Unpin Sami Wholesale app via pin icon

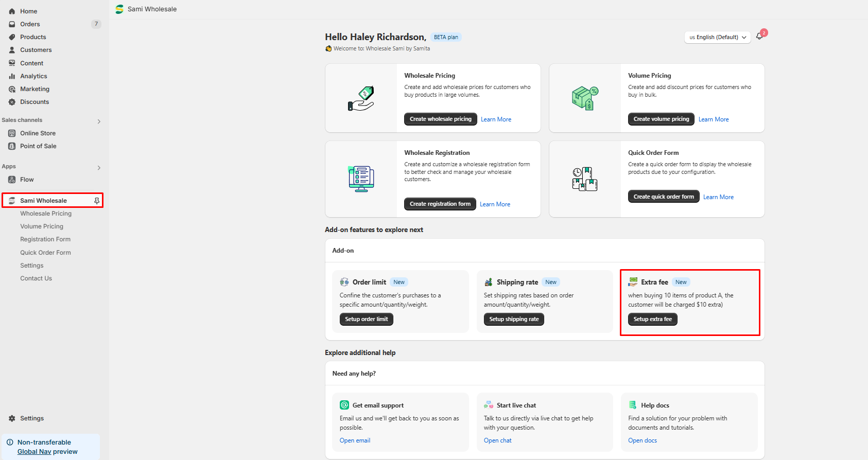(97, 201)
